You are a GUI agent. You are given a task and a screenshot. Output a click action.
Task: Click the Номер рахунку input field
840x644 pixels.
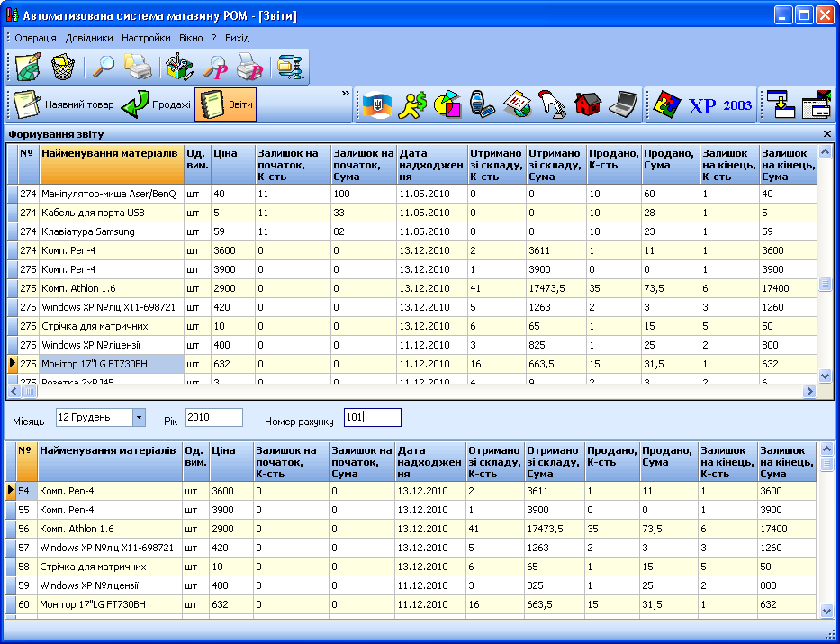point(373,417)
